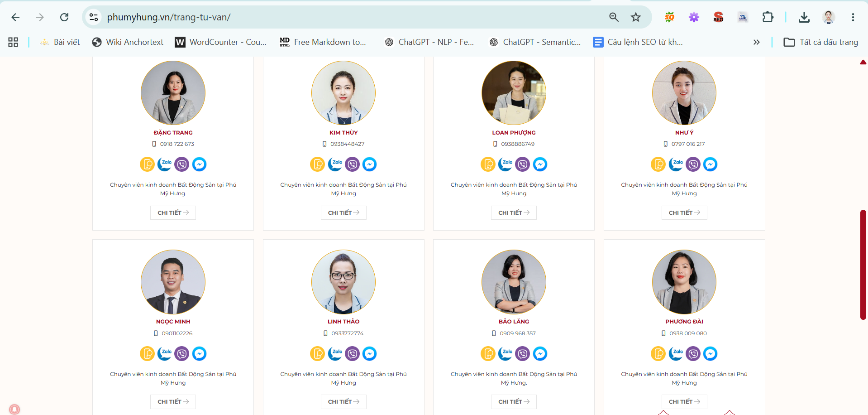The image size is (868, 415).
Task: Click the name LINH THẢO
Action: [x=343, y=322]
